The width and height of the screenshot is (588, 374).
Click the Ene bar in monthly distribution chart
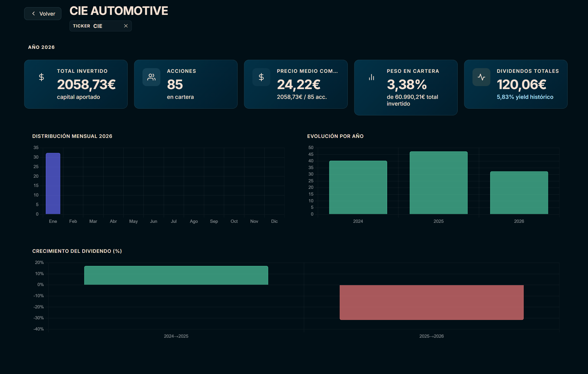53,184
